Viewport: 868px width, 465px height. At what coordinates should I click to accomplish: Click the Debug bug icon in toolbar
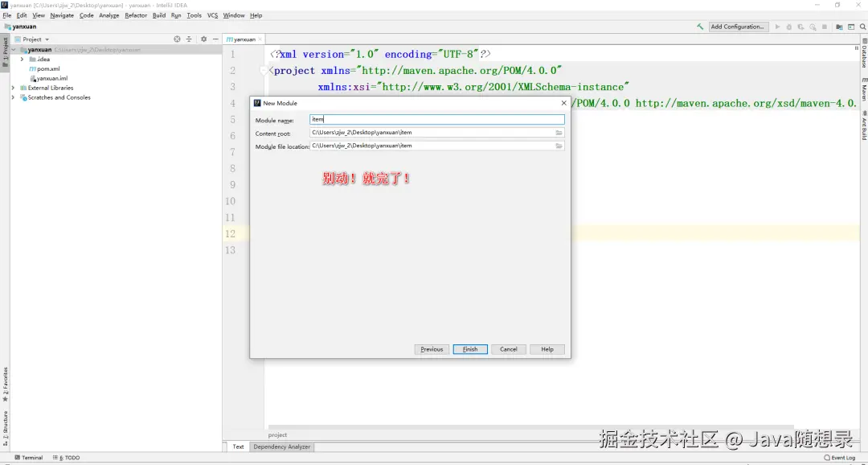(789, 27)
